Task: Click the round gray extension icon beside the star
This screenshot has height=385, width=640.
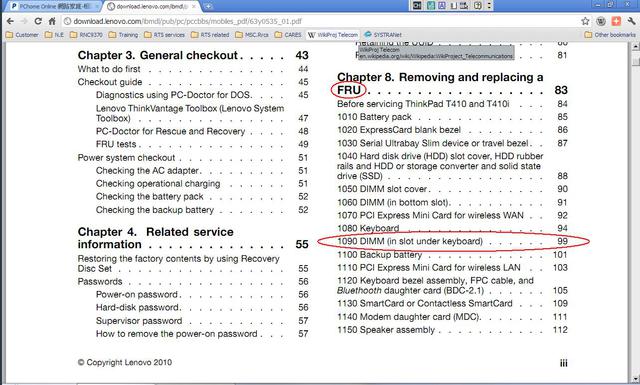Action: (601, 21)
